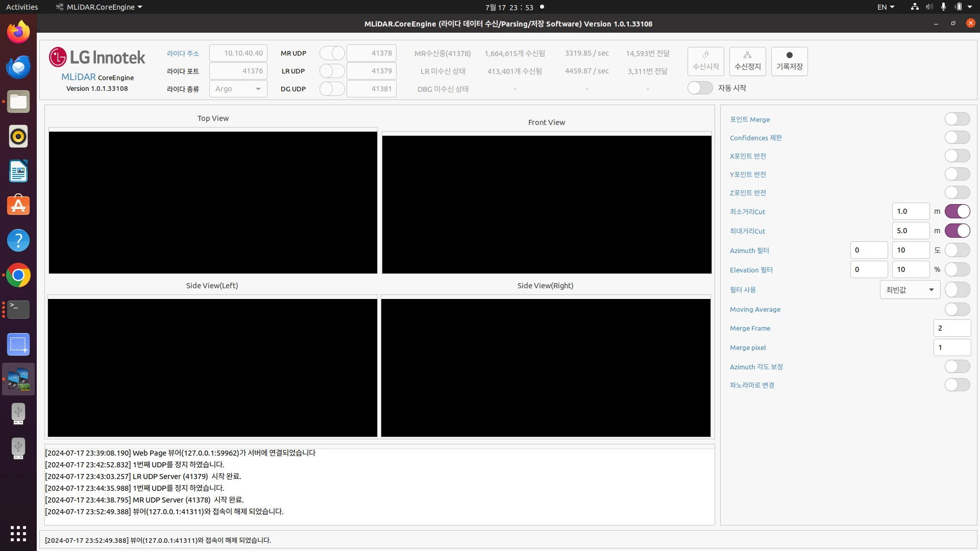Open the first USB drive dock icon
Screen dimensions: 980x551
pyautogui.click(x=18, y=414)
